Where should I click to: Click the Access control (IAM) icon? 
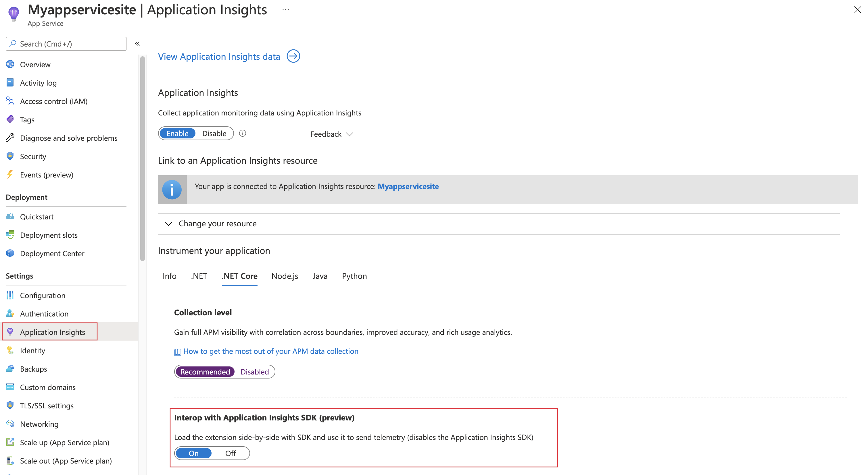click(x=11, y=101)
